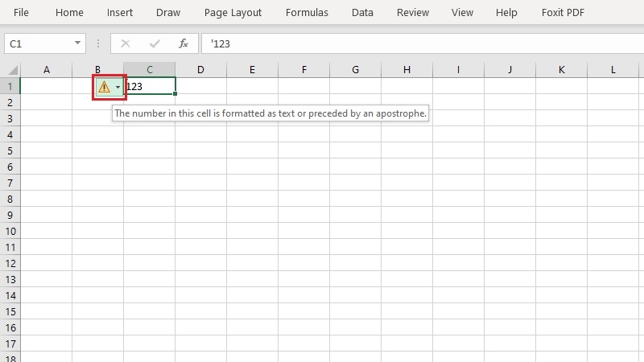
Task: Select column G header
Action: 355,70
